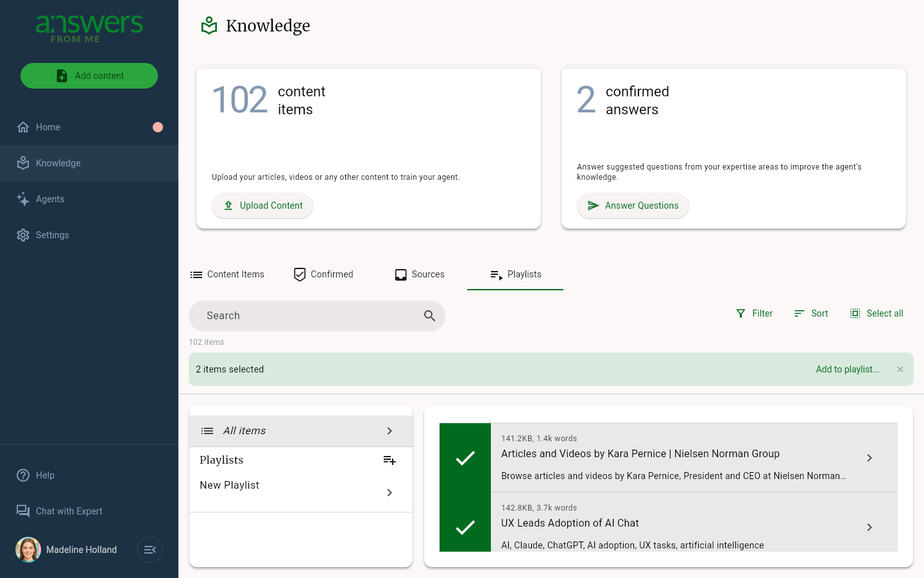This screenshot has width=924, height=578.
Task: Switch to the Confirmed tab
Action: click(323, 274)
